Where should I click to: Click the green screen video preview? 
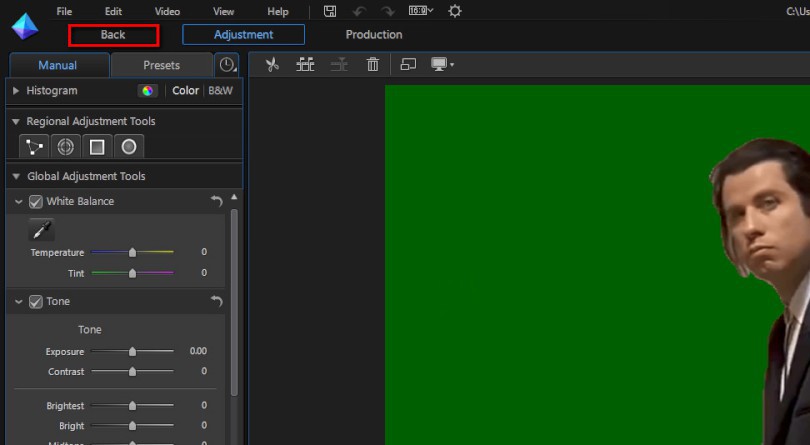click(597, 265)
